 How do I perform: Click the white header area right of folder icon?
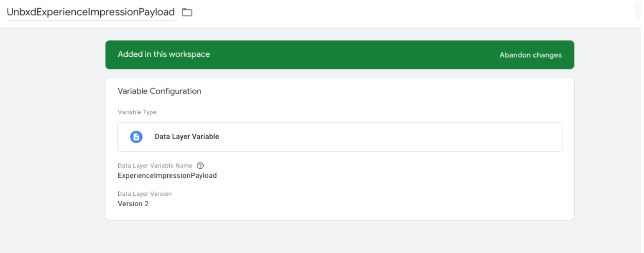tap(410, 13)
